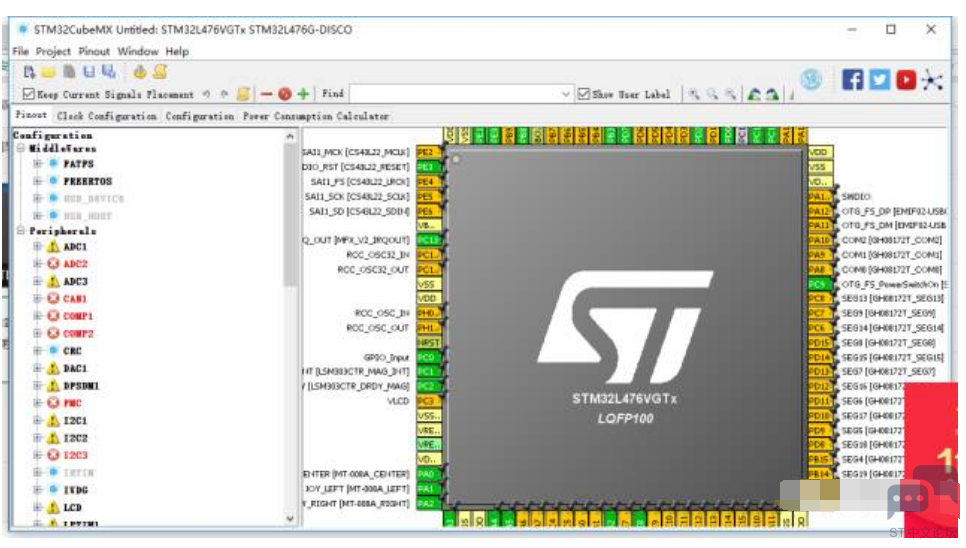Screen dimensions: 966x548
Task: Click the Redo arrow icon
Action: point(224,94)
